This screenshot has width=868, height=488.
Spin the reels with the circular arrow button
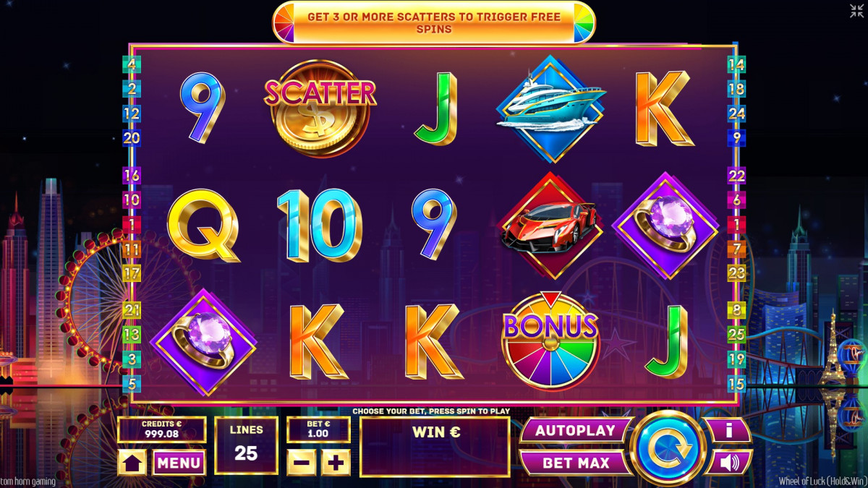[667, 446]
